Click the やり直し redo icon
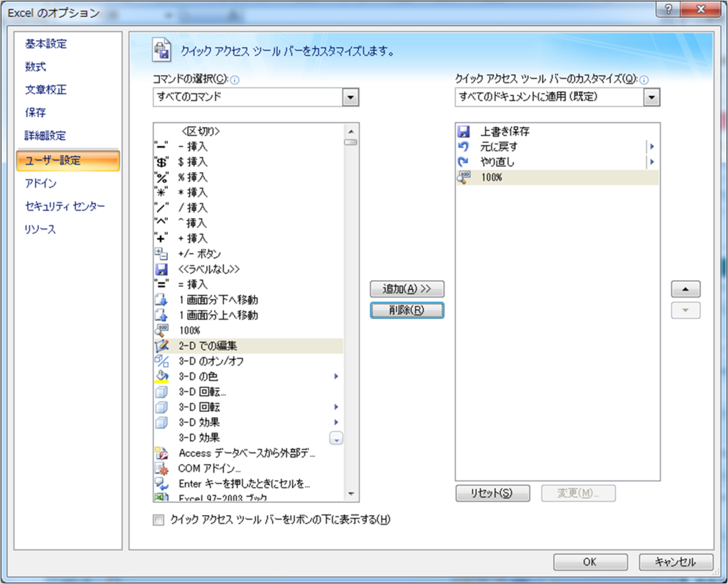The image size is (728, 584). pyautogui.click(x=464, y=162)
